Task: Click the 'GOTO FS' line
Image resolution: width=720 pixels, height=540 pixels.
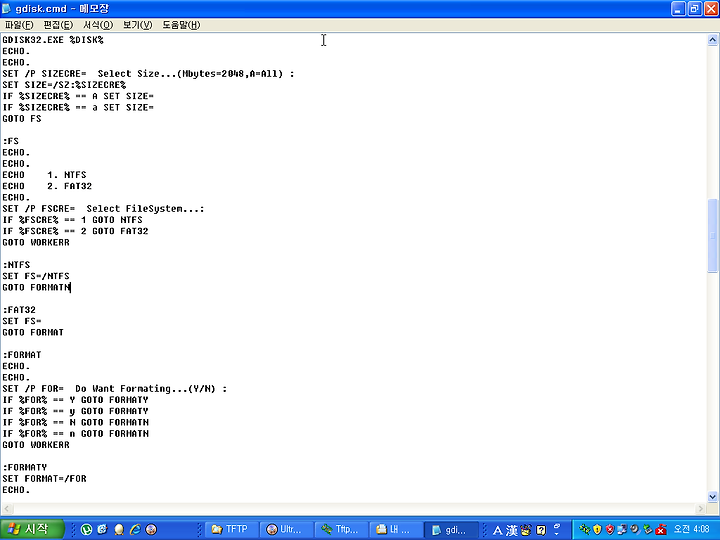Action: [22, 118]
